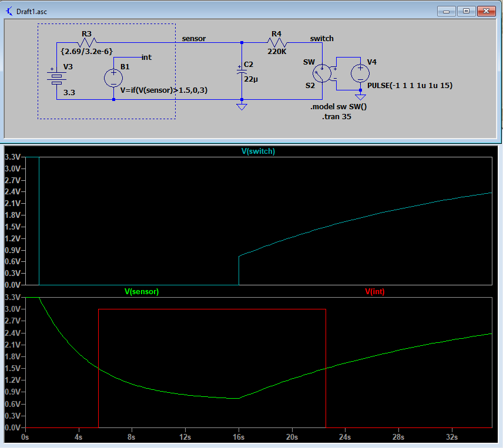The width and height of the screenshot is (503, 448).
Task: Click the V3 battery voltage source symbol
Action: pyautogui.click(x=56, y=76)
